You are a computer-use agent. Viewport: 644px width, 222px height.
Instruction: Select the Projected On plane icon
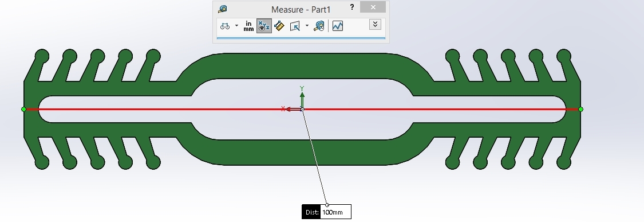point(295,26)
